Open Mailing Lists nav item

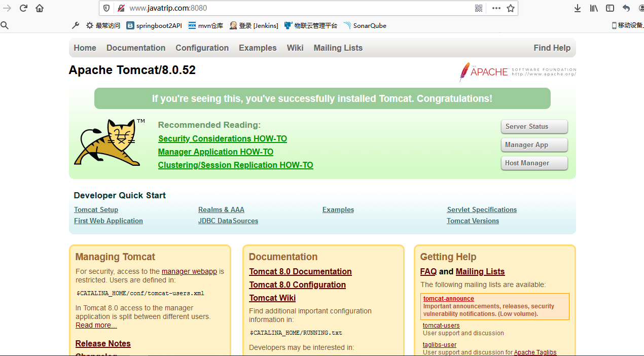[x=338, y=48]
